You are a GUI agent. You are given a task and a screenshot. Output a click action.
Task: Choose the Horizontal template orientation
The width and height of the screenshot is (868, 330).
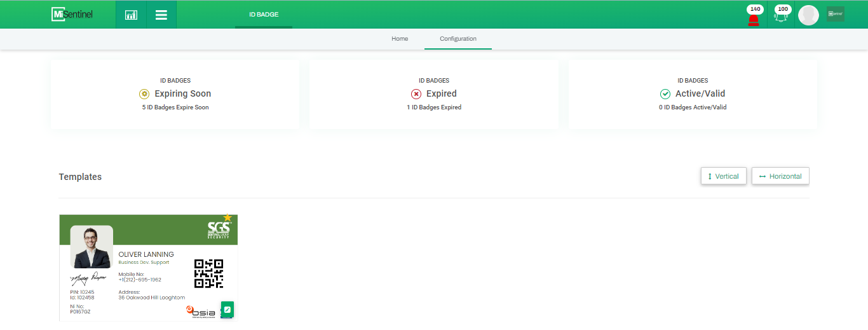[x=780, y=176]
